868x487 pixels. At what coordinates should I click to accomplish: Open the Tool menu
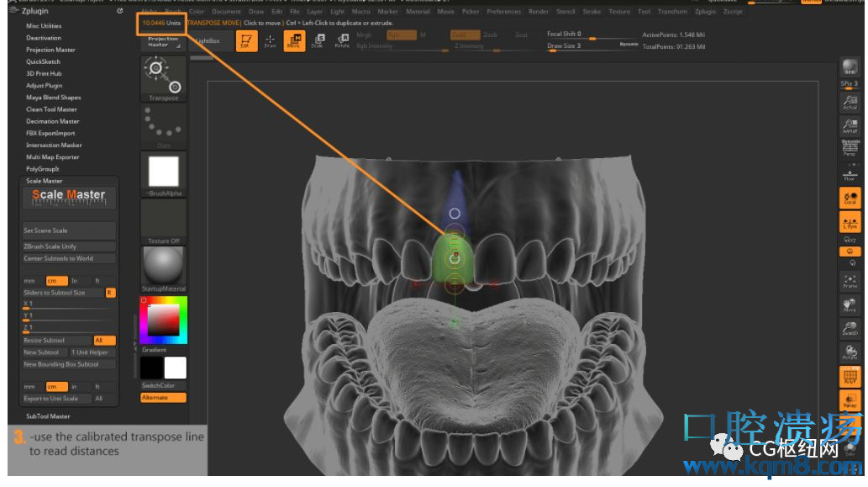click(644, 11)
